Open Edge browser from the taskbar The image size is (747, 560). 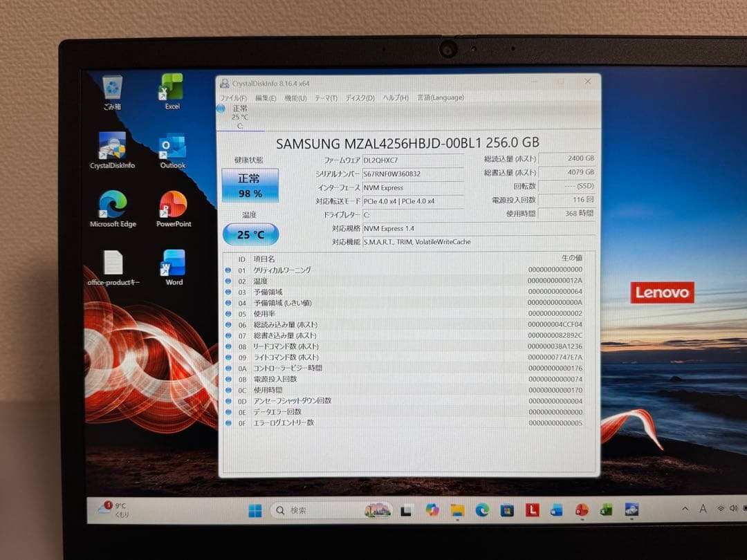pyautogui.click(x=482, y=510)
